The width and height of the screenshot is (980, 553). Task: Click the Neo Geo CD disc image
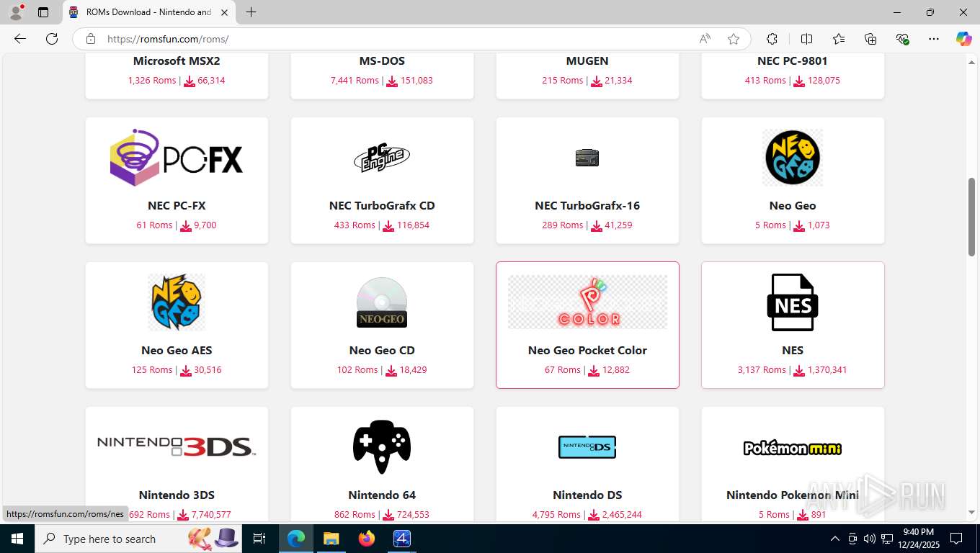(382, 302)
